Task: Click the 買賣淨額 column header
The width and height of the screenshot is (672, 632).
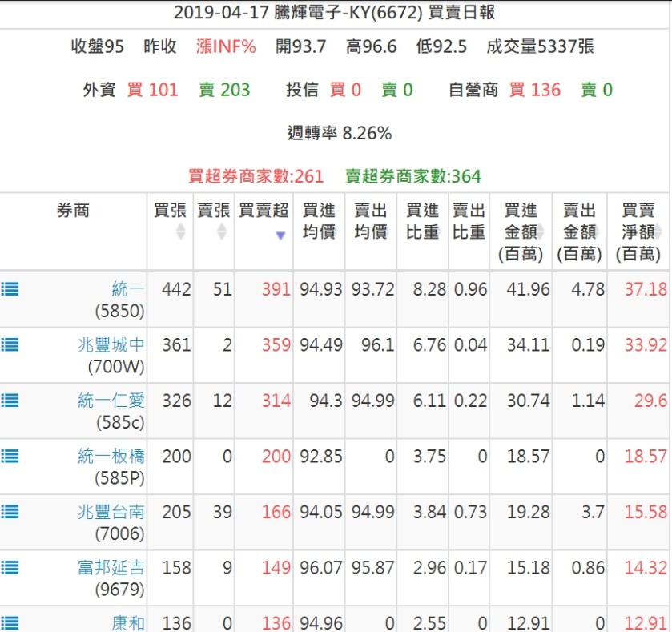Action: pyautogui.click(x=638, y=232)
